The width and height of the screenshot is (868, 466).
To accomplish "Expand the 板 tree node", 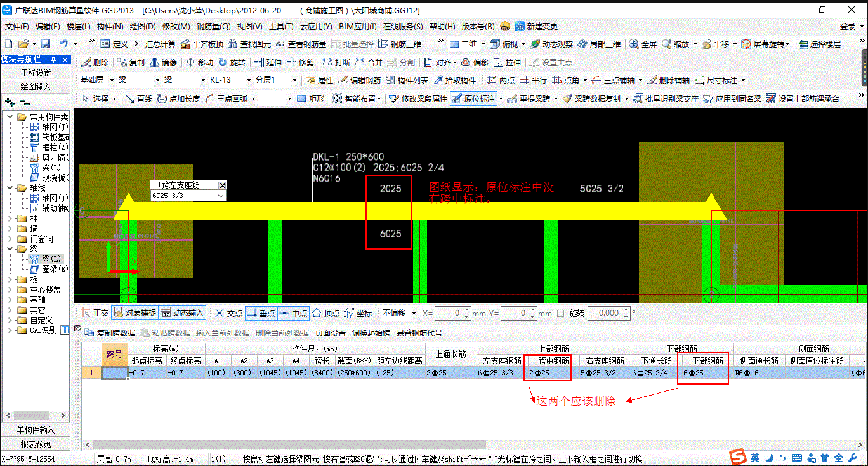I will 11,279.
